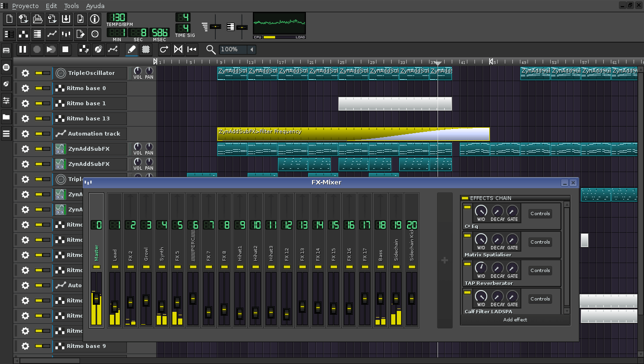Open the project notes icon
644x364 pixels.
pyautogui.click(x=80, y=34)
